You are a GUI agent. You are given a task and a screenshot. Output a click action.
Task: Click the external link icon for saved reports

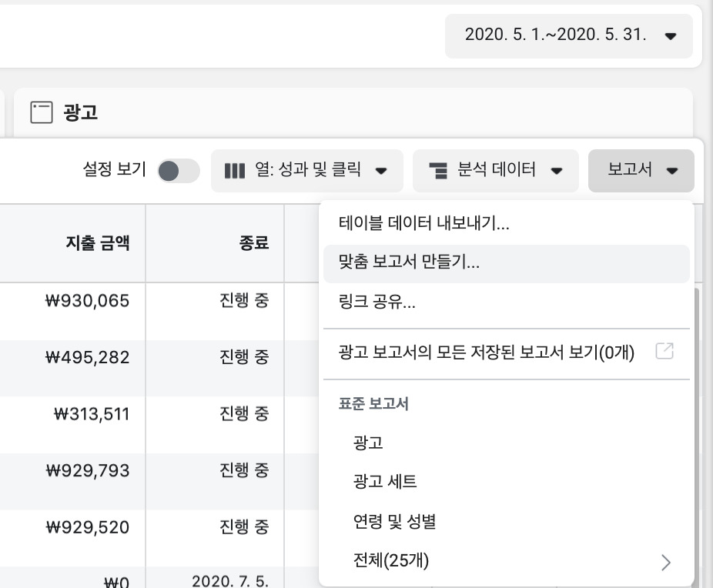point(664,351)
